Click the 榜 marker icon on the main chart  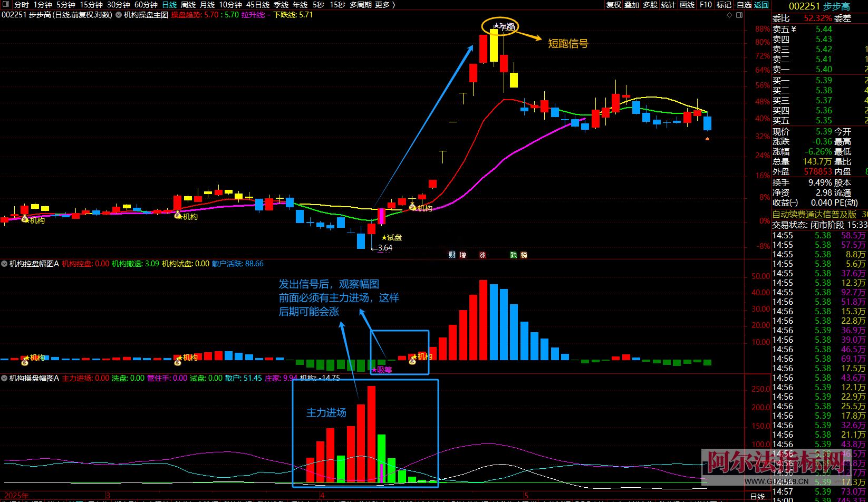[524, 255]
